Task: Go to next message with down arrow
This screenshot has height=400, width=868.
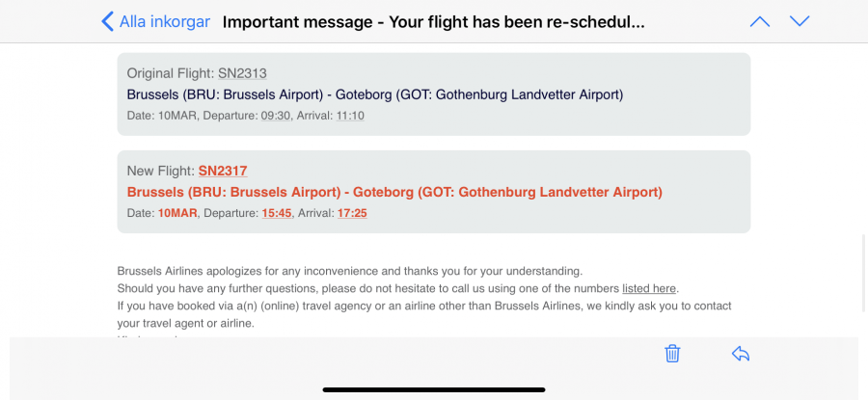Action: [800, 21]
